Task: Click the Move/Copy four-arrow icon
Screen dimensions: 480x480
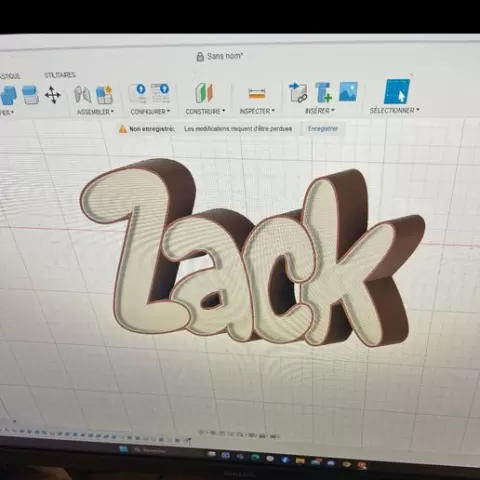Action: (53, 95)
